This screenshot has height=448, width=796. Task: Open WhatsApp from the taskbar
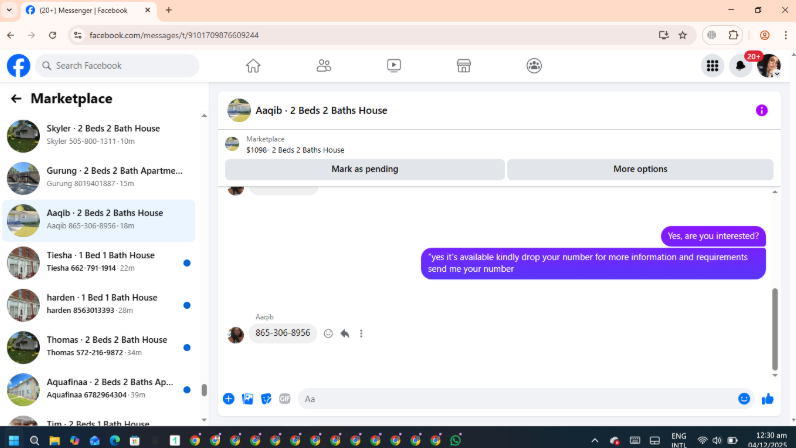[x=455, y=440]
